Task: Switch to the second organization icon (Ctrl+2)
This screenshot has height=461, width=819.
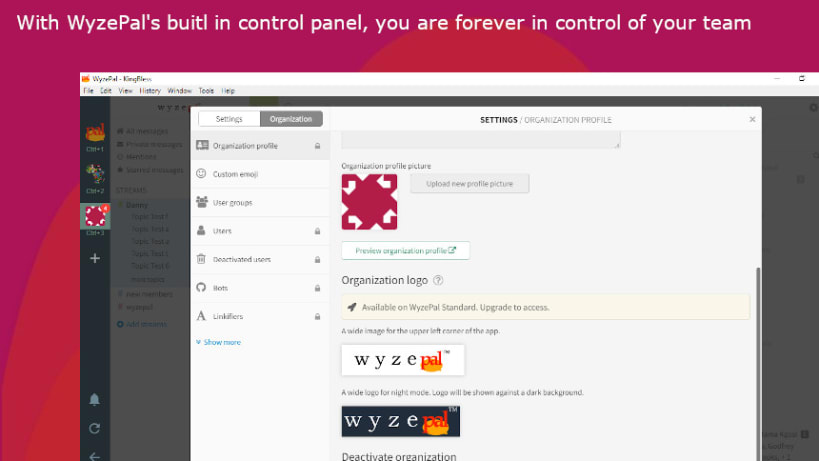Action: pyautogui.click(x=95, y=174)
